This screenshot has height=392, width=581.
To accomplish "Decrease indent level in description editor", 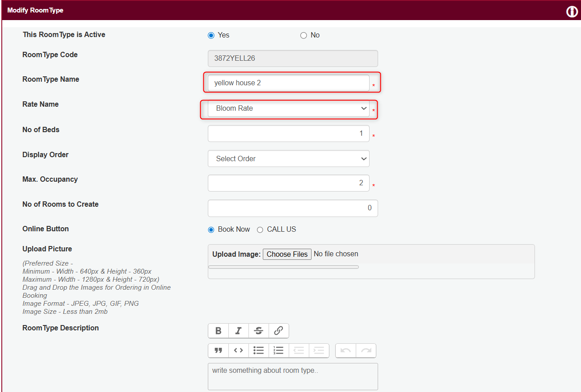I will coord(299,350).
